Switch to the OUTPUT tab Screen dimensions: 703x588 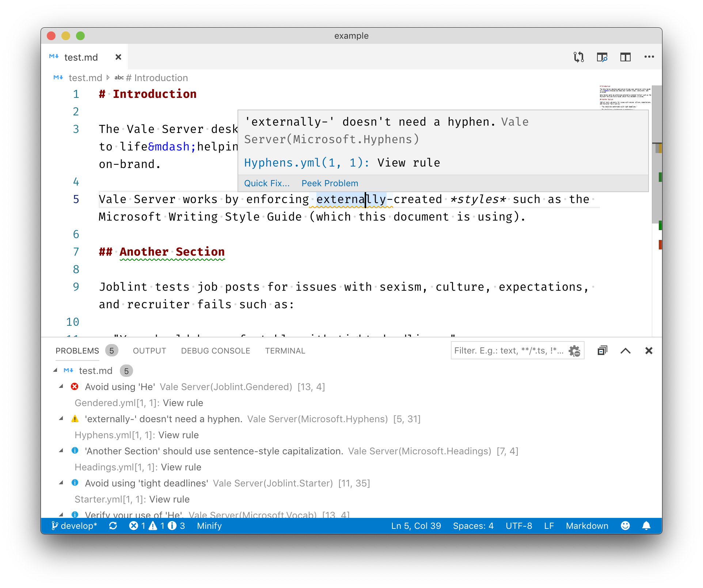pos(149,351)
